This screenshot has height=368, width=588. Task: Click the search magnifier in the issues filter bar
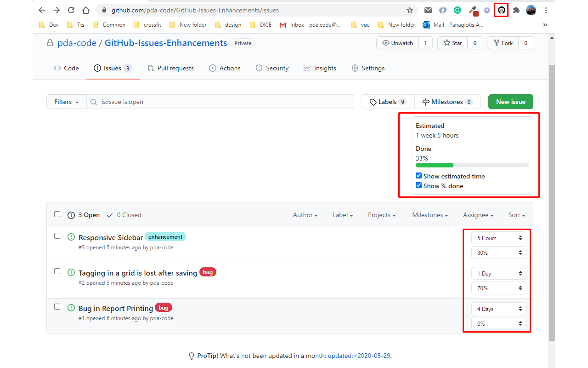[x=93, y=102]
